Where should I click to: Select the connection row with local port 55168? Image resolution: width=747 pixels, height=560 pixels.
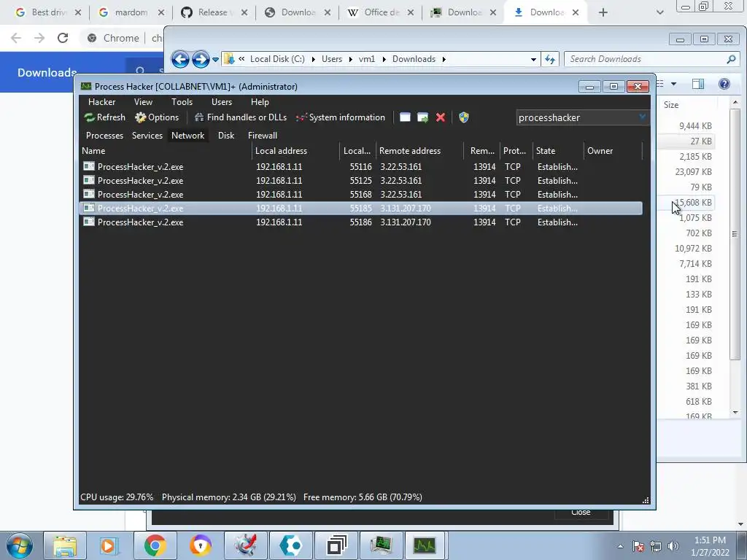[x=361, y=194]
